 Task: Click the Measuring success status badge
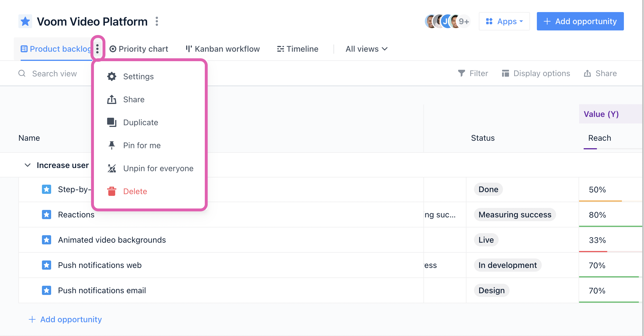pyautogui.click(x=515, y=215)
